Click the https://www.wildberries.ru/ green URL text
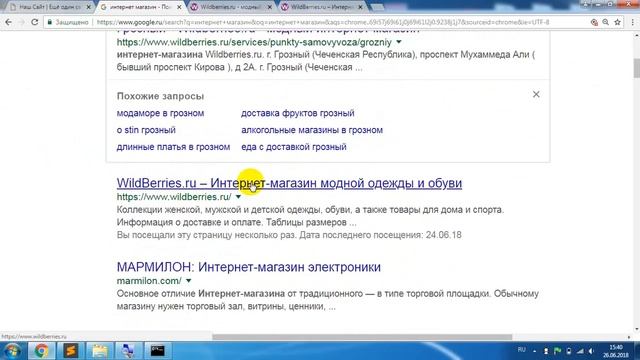 [174, 197]
